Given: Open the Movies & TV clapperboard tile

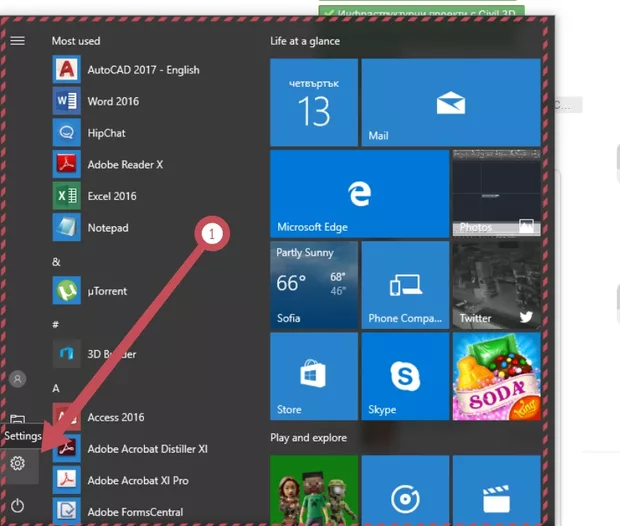Looking at the screenshot, I should click(497, 490).
